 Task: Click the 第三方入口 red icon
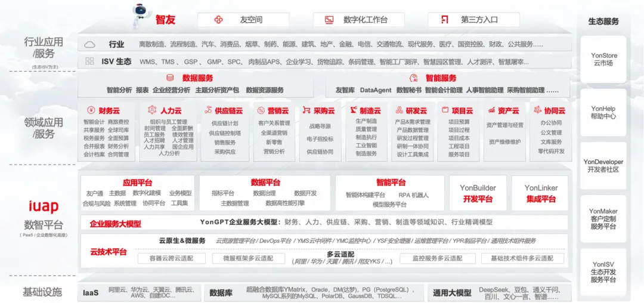click(444, 20)
